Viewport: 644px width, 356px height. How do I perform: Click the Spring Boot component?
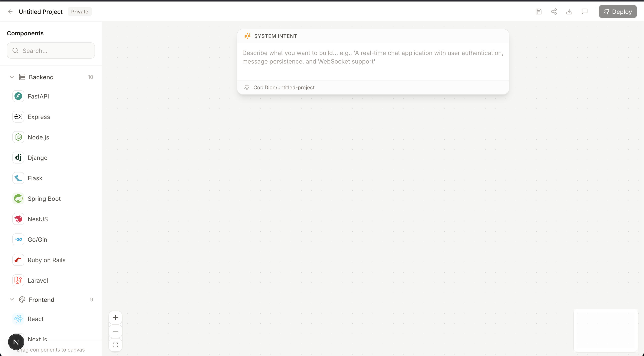44,199
